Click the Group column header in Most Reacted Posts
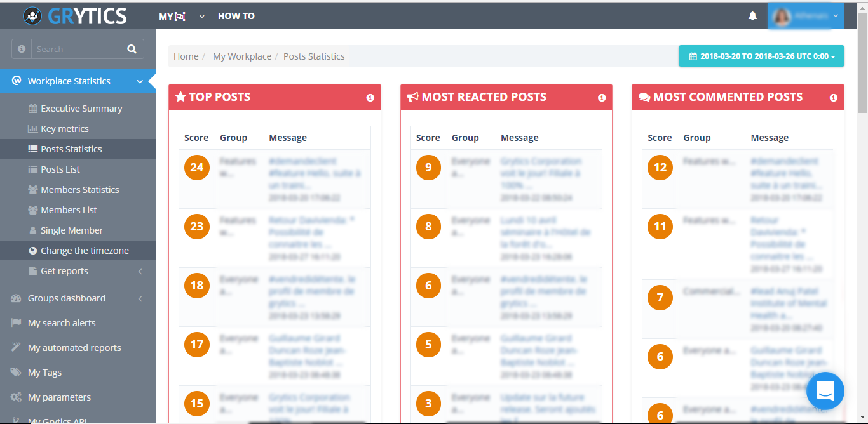The height and width of the screenshot is (424, 868). 465,138
